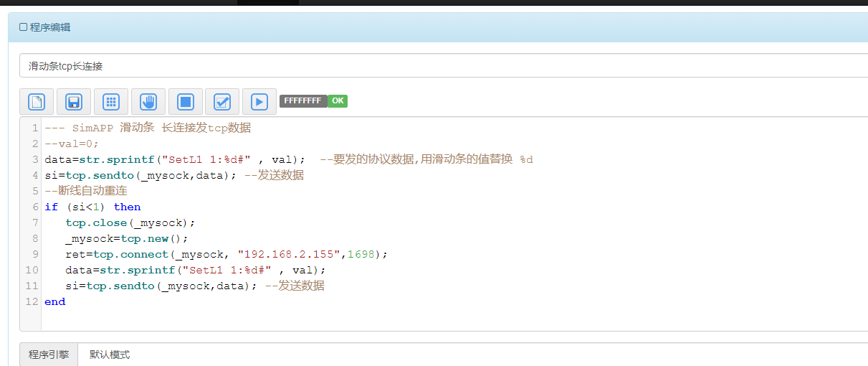Image resolution: width=868 pixels, height=366 pixels.
Task: Click line 10 data=str.sprintf statement
Action: tap(196, 270)
